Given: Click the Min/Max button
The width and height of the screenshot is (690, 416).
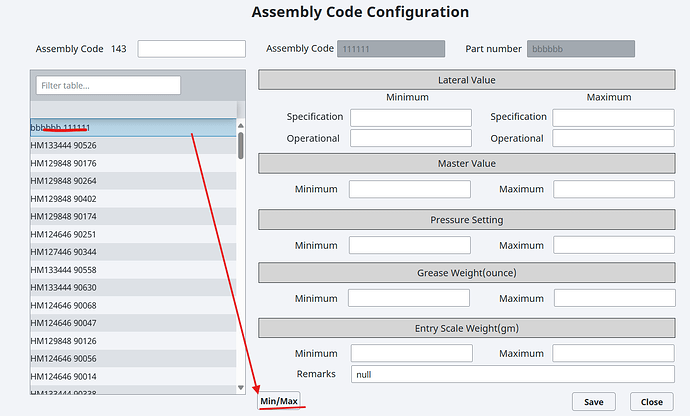Looking at the screenshot, I should (280, 401).
